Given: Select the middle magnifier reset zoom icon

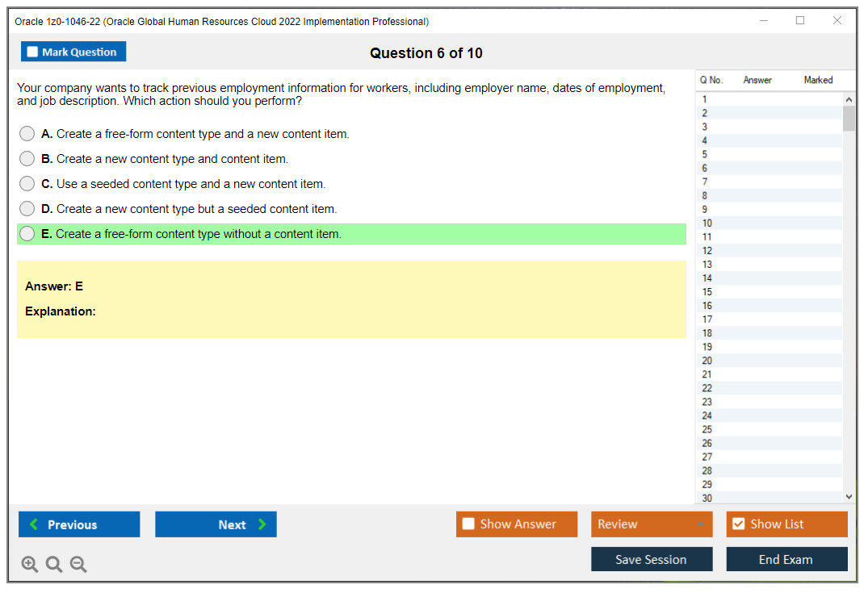Looking at the screenshot, I should tap(54, 564).
